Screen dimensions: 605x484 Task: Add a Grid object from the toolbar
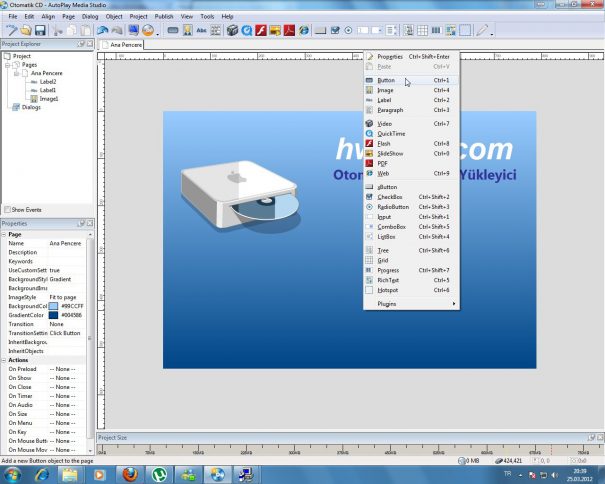point(422,30)
